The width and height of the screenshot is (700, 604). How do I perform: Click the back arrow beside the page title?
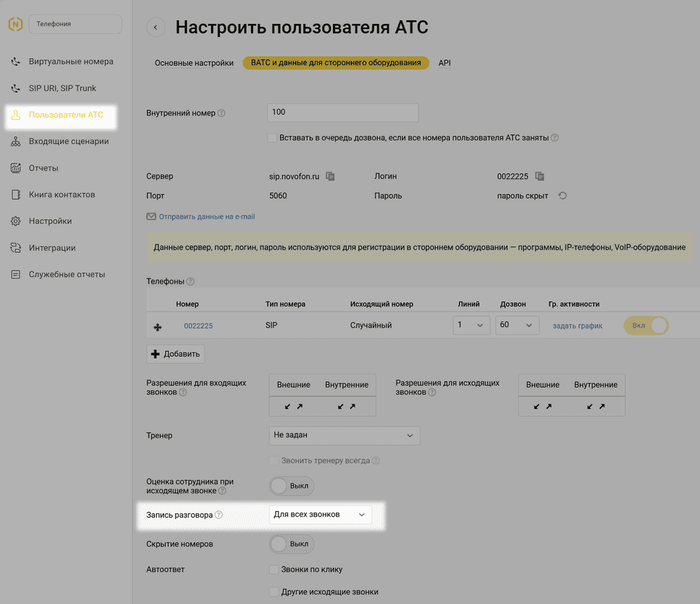pyautogui.click(x=156, y=28)
